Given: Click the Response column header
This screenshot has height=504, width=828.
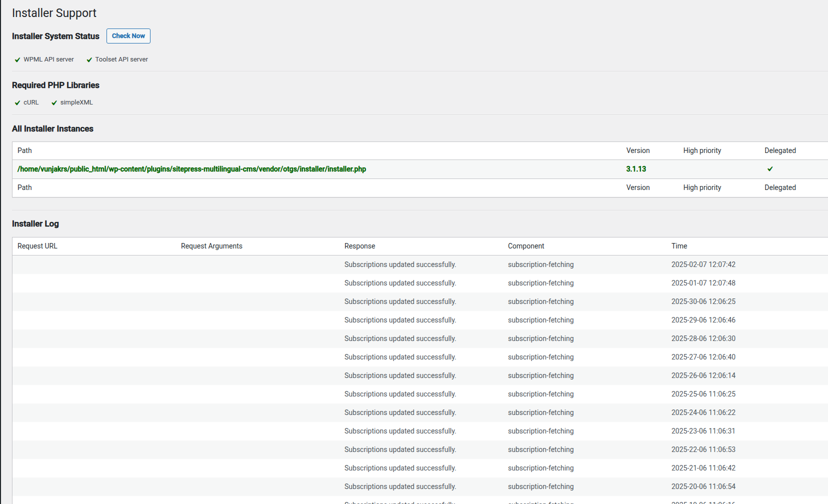Looking at the screenshot, I should coord(359,246).
